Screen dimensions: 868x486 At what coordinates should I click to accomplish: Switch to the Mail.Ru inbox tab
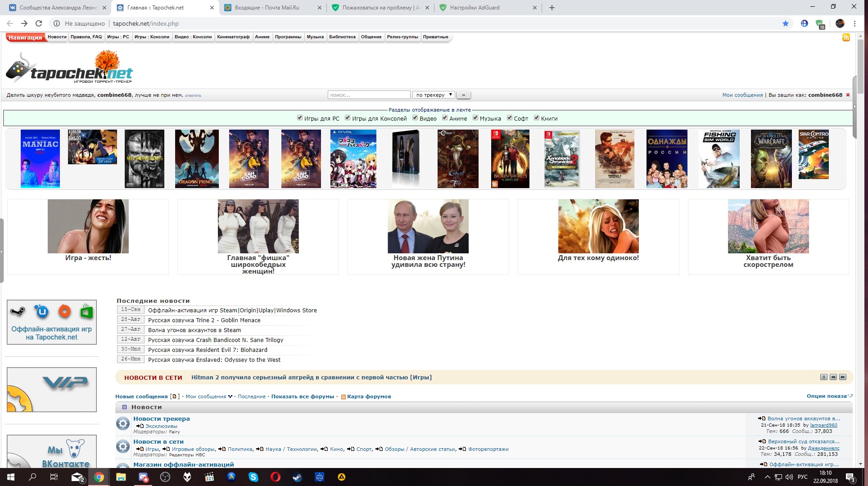coord(267,8)
